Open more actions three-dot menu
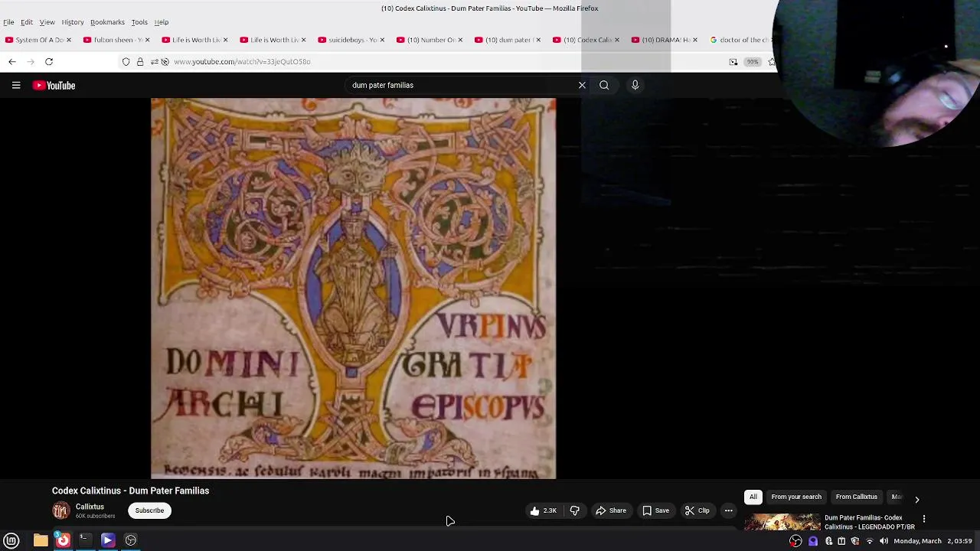This screenshot has height=551, width=980. click(x=729, y=510)
